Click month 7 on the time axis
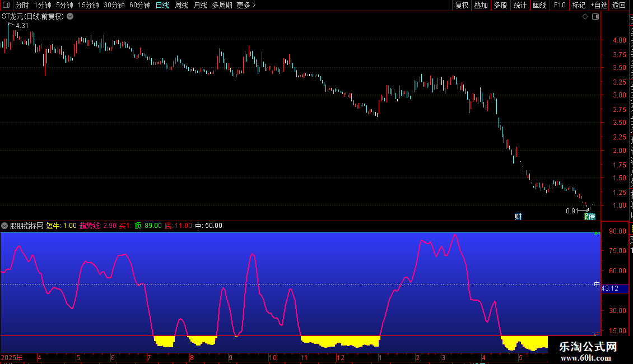 (149, 357)
